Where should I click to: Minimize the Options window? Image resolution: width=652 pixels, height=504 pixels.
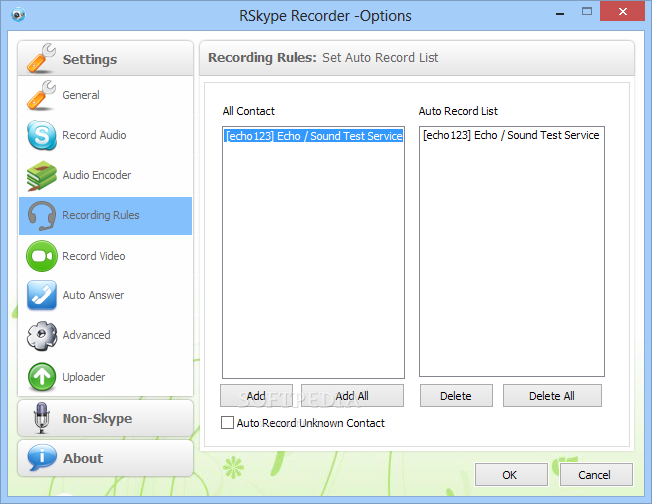click(560, 12)
